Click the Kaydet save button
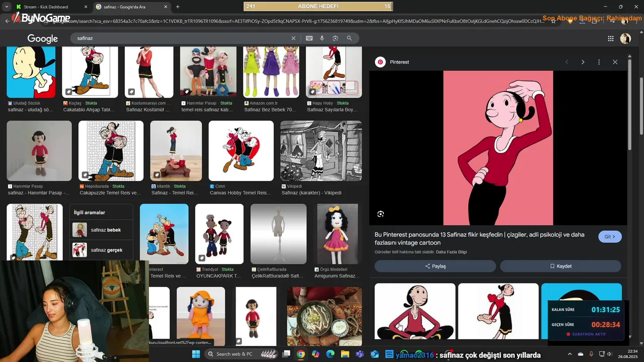This screenshot has width=644, height=362. (560, 266)
